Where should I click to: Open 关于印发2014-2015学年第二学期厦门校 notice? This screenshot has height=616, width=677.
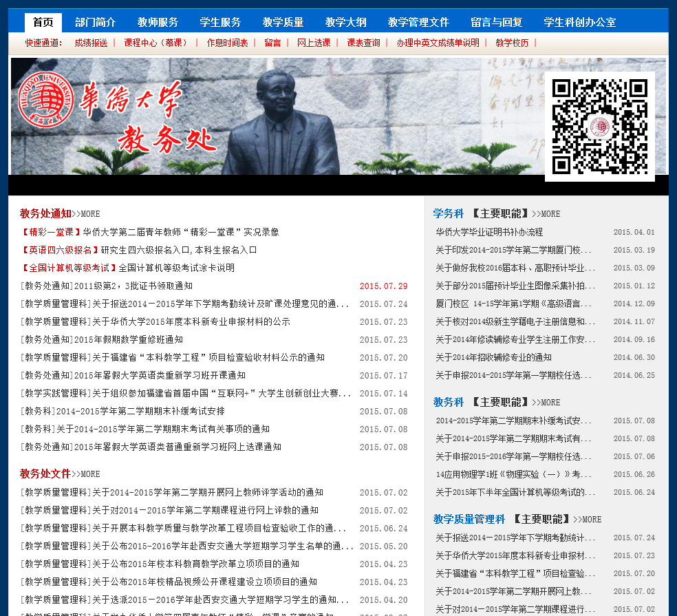point(513,250)
